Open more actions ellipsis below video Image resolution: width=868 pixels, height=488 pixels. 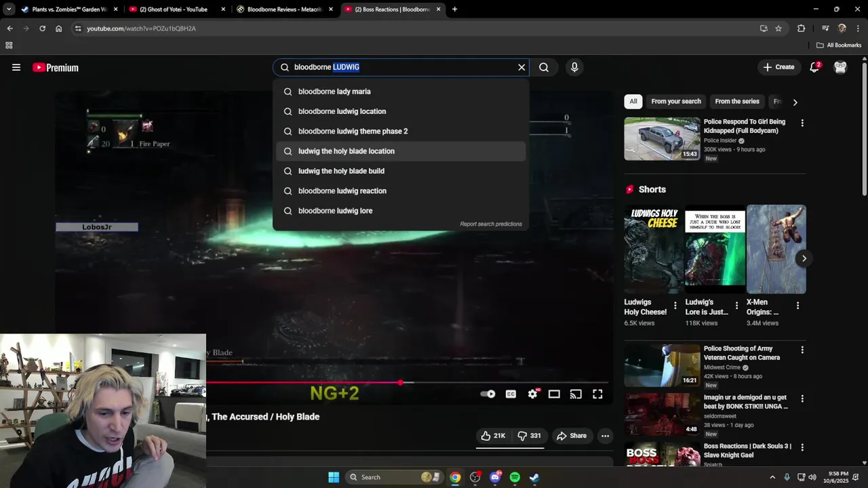(x=605, y=436)
